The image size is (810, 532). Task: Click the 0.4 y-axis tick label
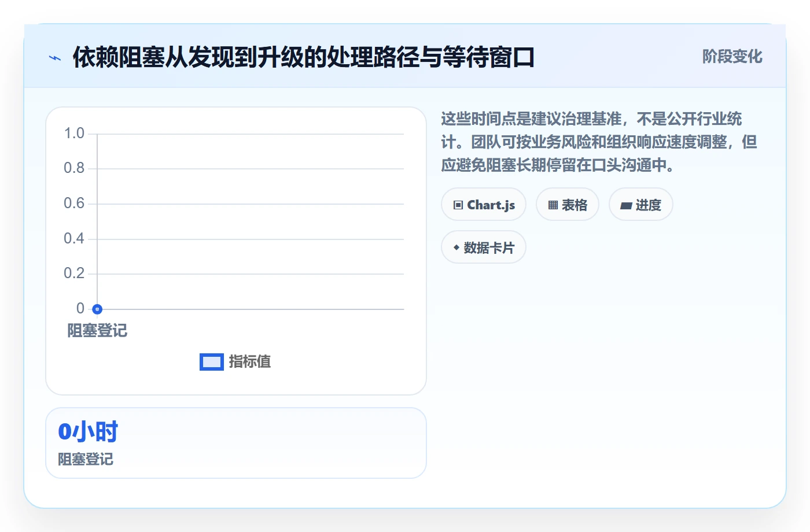pos(74,239)
